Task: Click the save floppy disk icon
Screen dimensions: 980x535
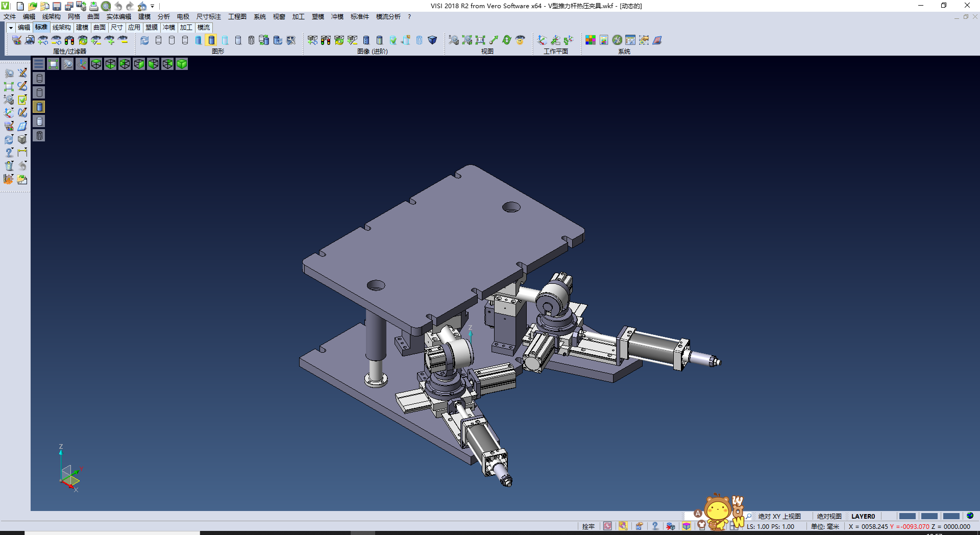Action: tap(57, 6)
